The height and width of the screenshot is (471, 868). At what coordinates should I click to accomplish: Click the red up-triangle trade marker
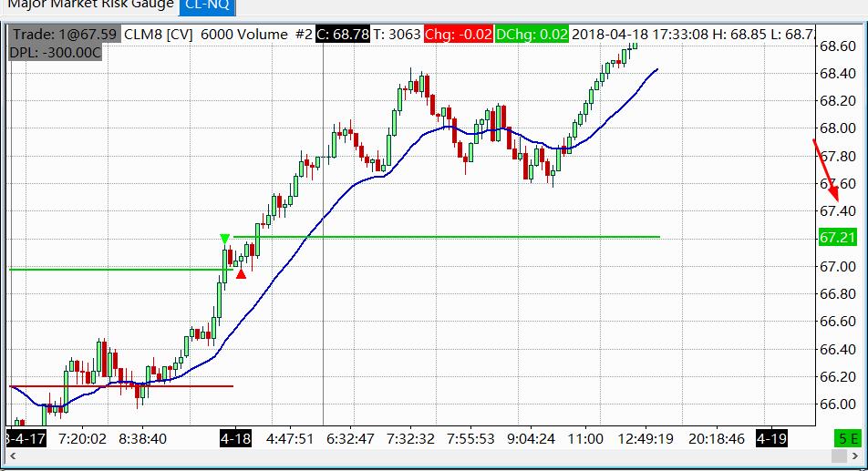click(x=241, y=273)
